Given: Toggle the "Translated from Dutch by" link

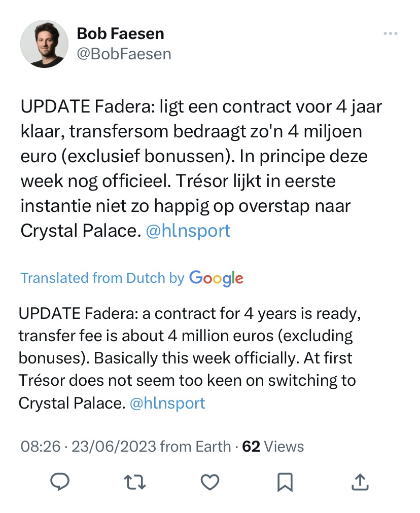Looking at the screenshot, I should [102, 278].
